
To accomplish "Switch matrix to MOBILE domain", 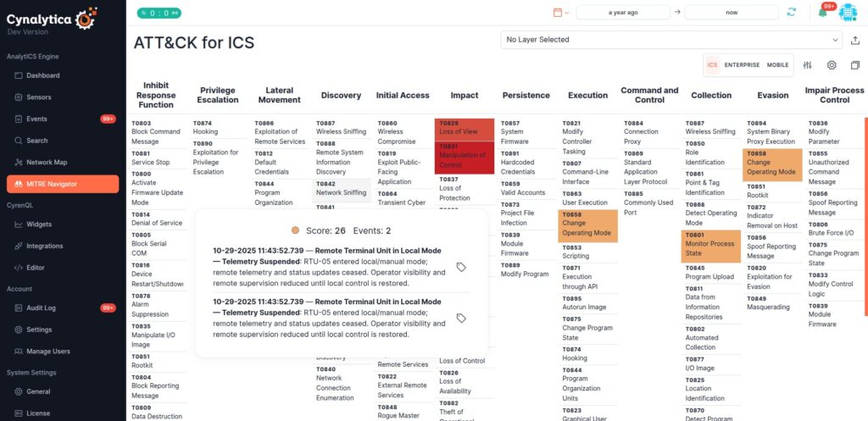I will click(x=777, y=64).
